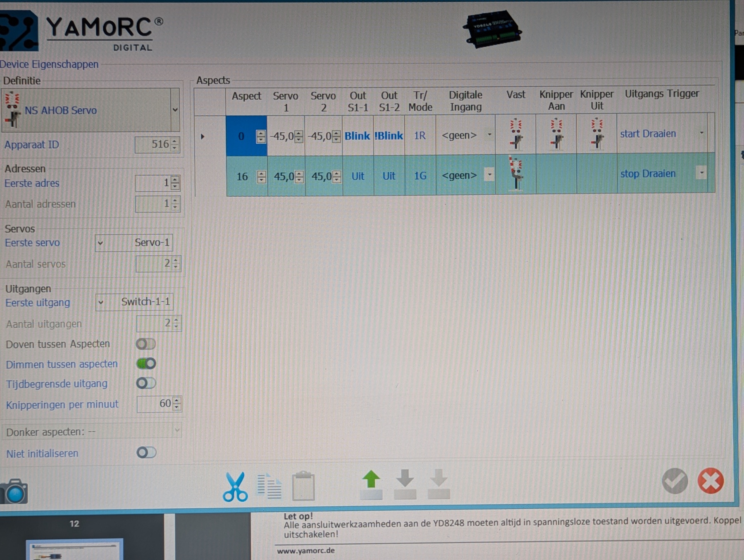Open the start Draaien trigger dropdown
Viewport: 744px width, 560px height.
click(701, 133)
